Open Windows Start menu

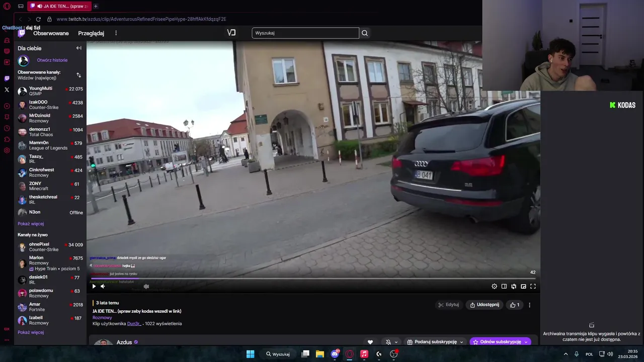(250, 354)
